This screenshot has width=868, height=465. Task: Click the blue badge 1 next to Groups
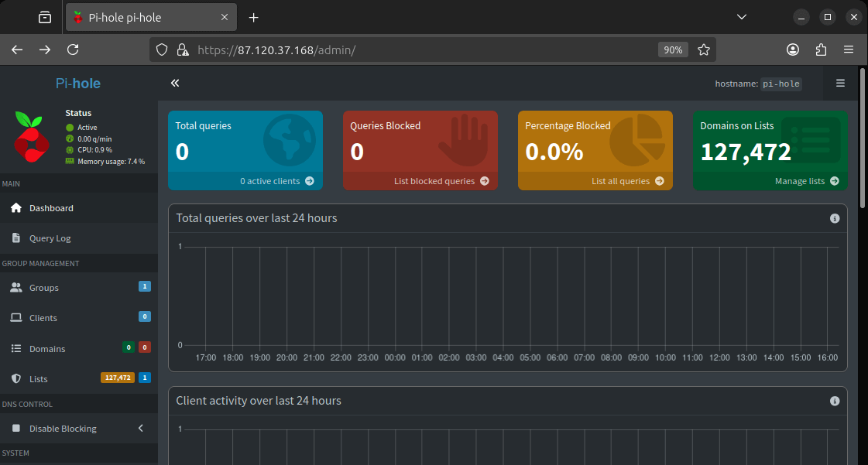[145, 286]
